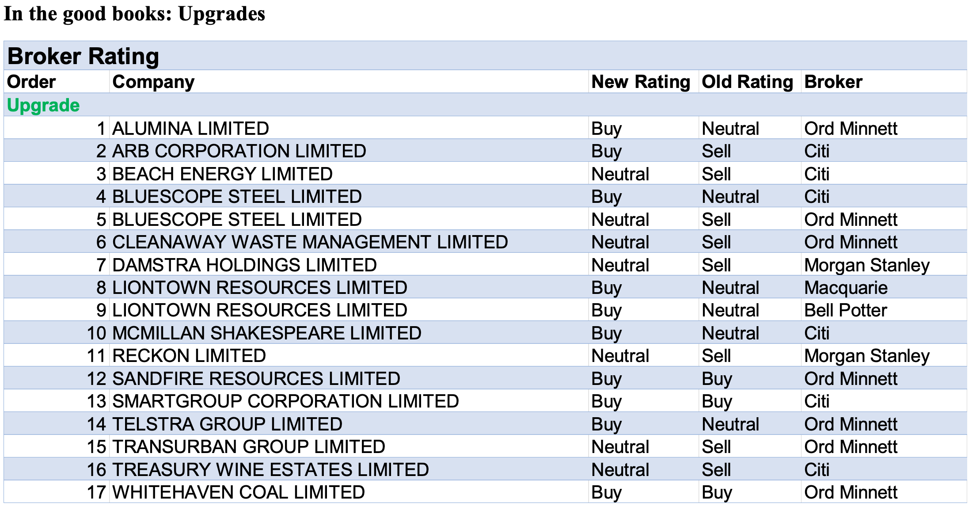Screen dimensions: 980x518
Task: Click CLEANAWAY WASTE MANAGEMENT LIMITED cell
Action: click(x=310, y=242)
